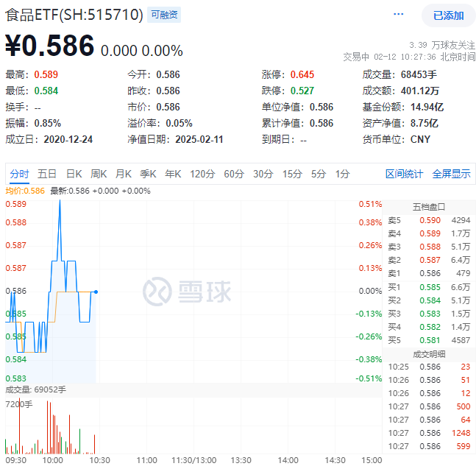
Task: Select the 60分 interval tab
Action: tap(234, 174)
